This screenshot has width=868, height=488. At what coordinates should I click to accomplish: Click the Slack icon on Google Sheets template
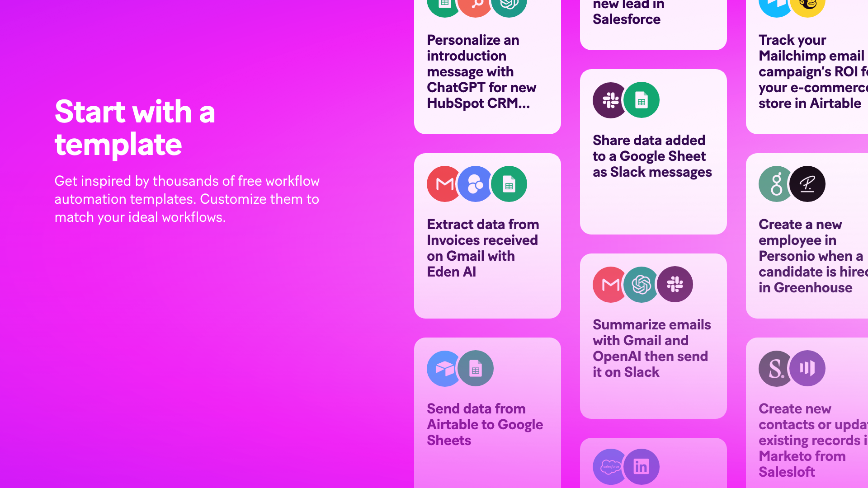coord(609,100)
